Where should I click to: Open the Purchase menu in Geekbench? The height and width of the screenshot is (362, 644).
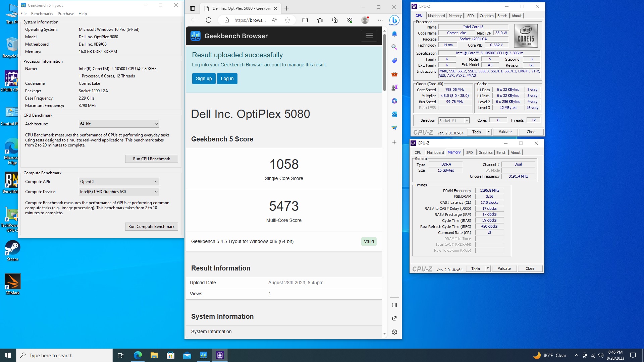[66, 14]
